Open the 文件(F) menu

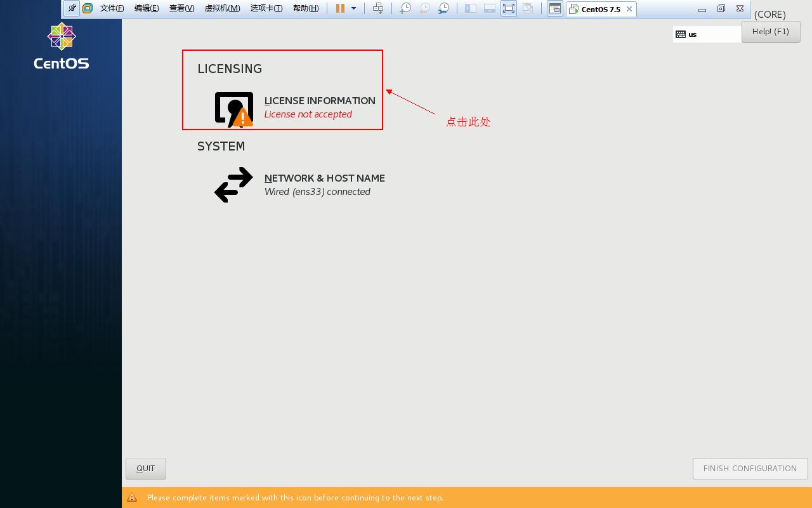(112, 8)
